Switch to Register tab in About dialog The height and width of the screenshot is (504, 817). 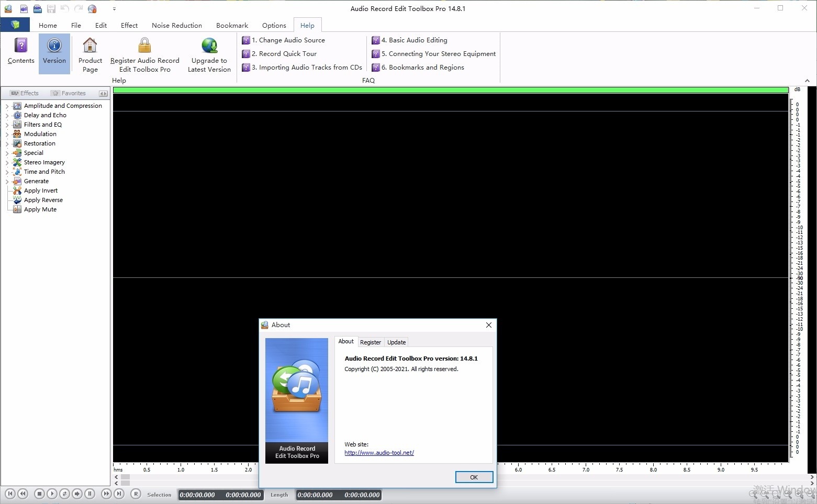[x=371, y=342]
